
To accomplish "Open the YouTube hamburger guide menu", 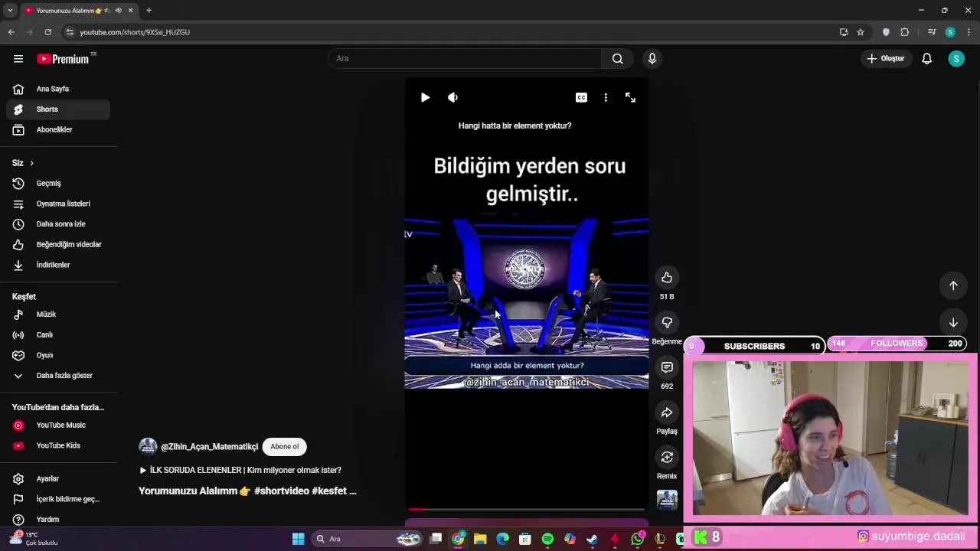I will [18, 59].
